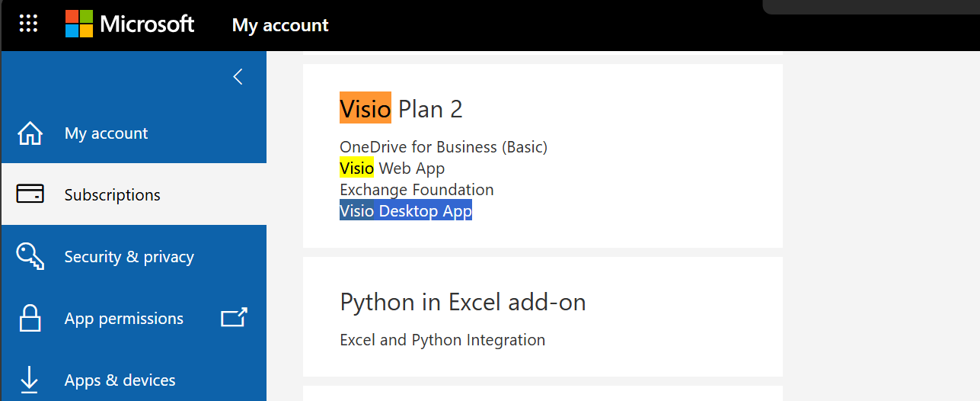Click the Microsoft wordmark text
Screen dimensions: 980x401
(147, 24)
